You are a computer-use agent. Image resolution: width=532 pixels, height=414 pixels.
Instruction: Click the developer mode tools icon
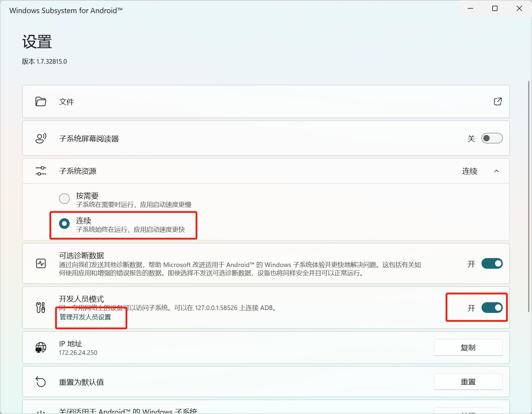coord(41,308)
